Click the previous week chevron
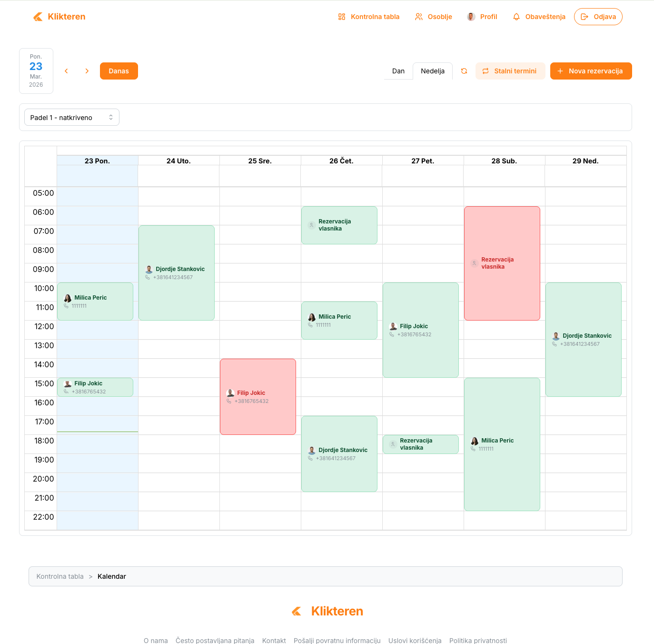Viewport: 654px width, 644px height. [x=66, y=71]
